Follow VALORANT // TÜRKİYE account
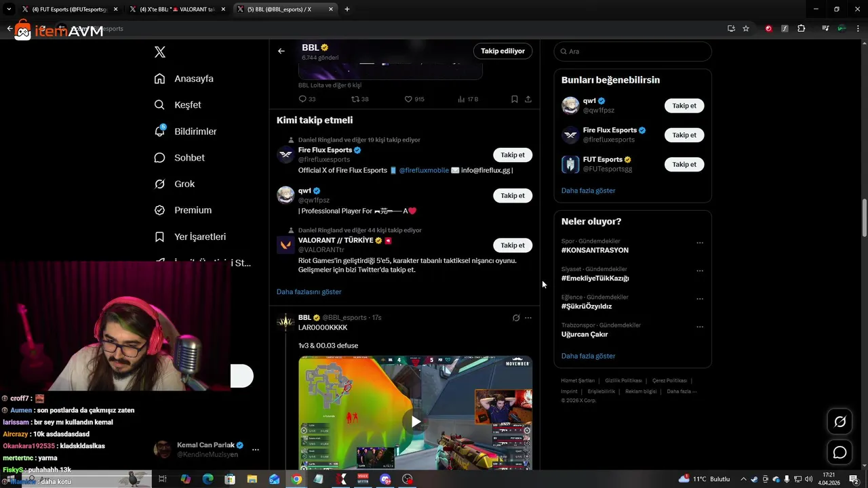This screenshot has width=868, height=488. [x=513, y=245]
